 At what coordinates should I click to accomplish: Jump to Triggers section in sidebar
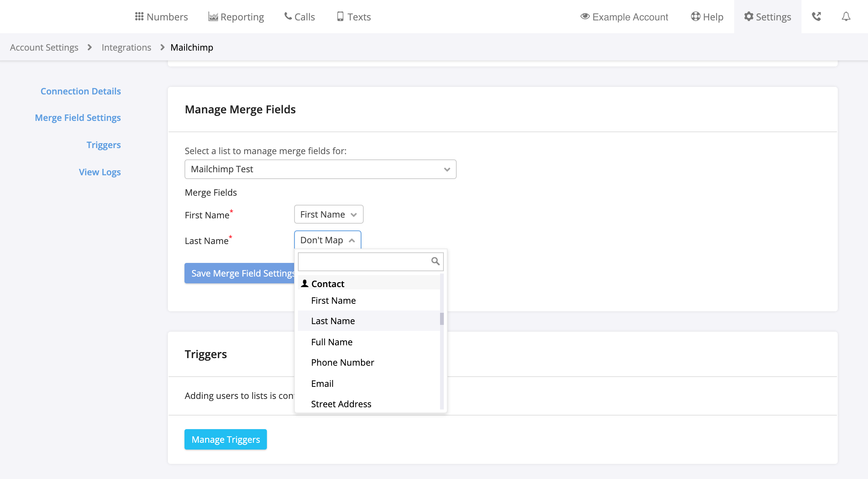coord(104,145)
